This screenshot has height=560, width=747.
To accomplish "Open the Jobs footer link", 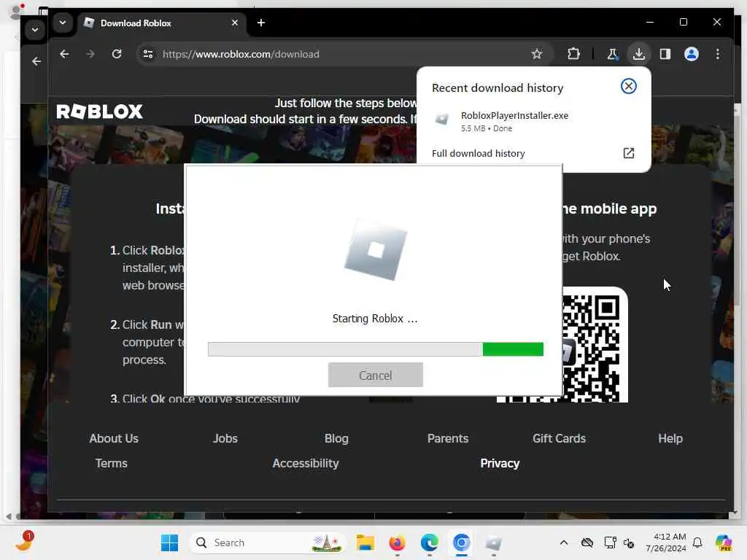I will 225,438.
